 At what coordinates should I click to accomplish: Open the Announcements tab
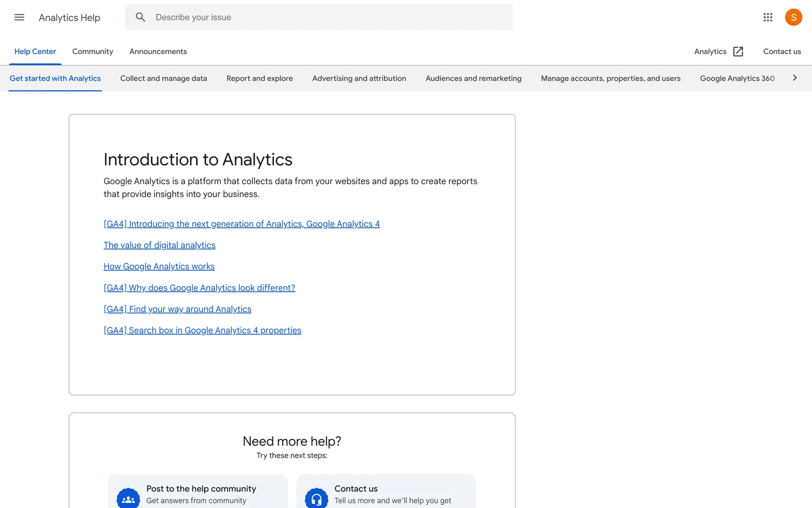[x=158, y=52]
